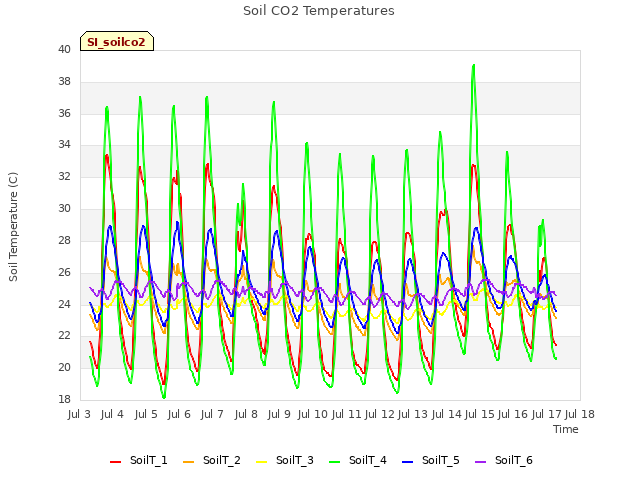Click the 26 y-axis tick label
The image size is (640, 480).
click(x=64, y=272)
